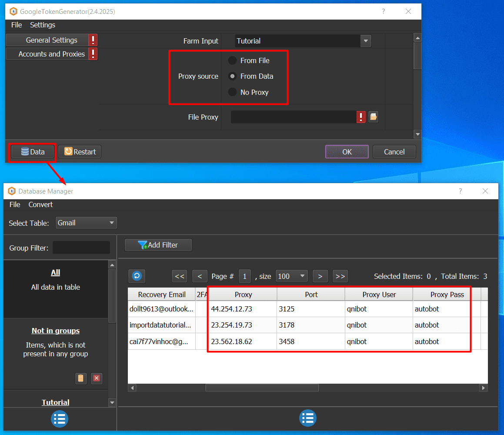Go to next page button
The height and width of the screenshot is (435, 504).
tap(320, 276)
